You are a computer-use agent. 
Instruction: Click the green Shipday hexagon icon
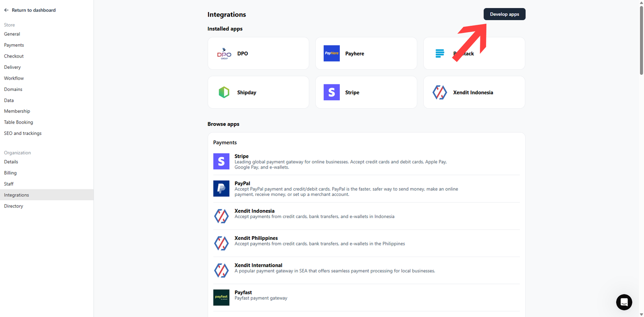[224, 92]
